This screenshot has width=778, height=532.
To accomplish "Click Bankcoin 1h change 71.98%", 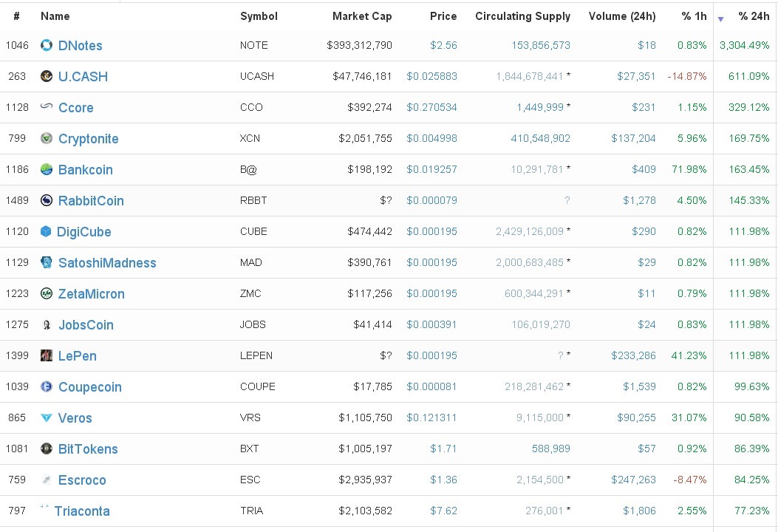I will [689, 169].
